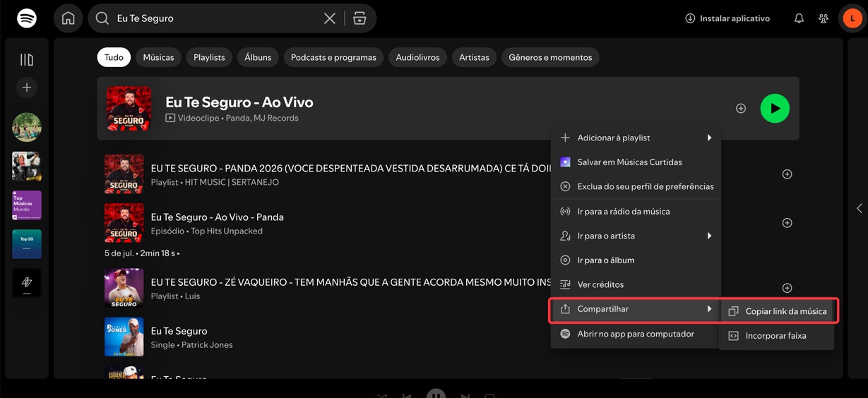This screenshot has width=868, height=398.
Task: Click the Panda, MJ Records artist text
Action: 262,119
